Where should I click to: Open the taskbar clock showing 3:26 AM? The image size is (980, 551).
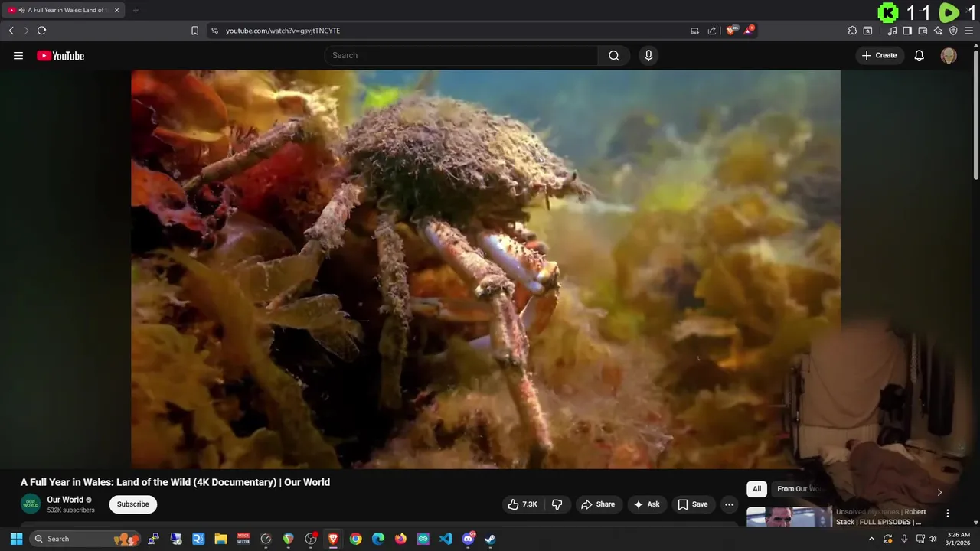pyautogui.click(x=959, y=539)
